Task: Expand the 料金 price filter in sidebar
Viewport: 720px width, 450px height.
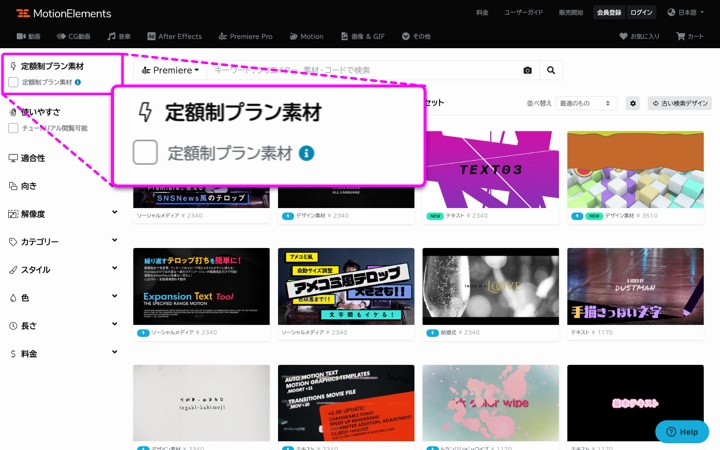Action: tap(63, 354)
